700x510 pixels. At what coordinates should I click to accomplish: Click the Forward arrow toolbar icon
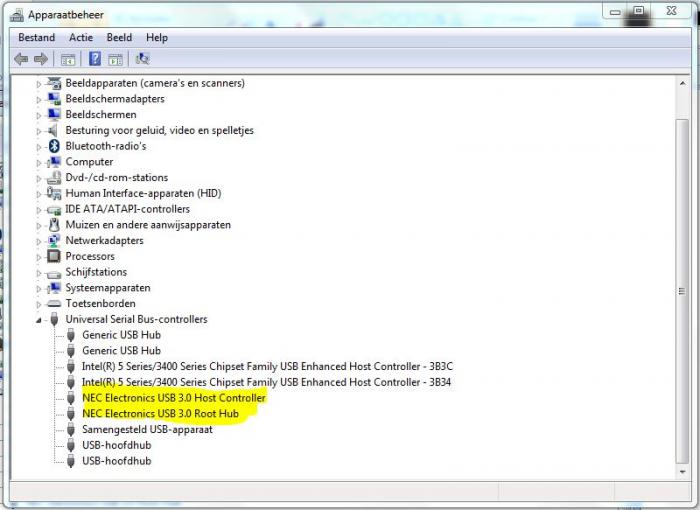[41, 59]
